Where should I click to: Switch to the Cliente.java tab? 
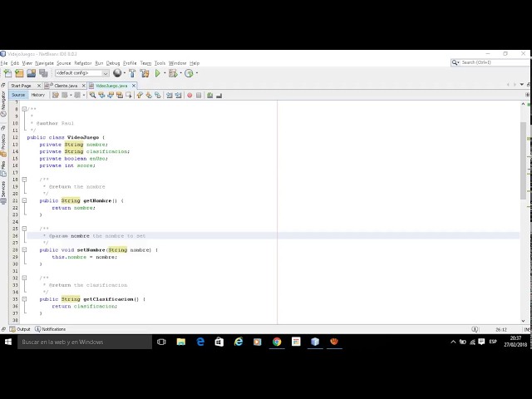point(66,86)
